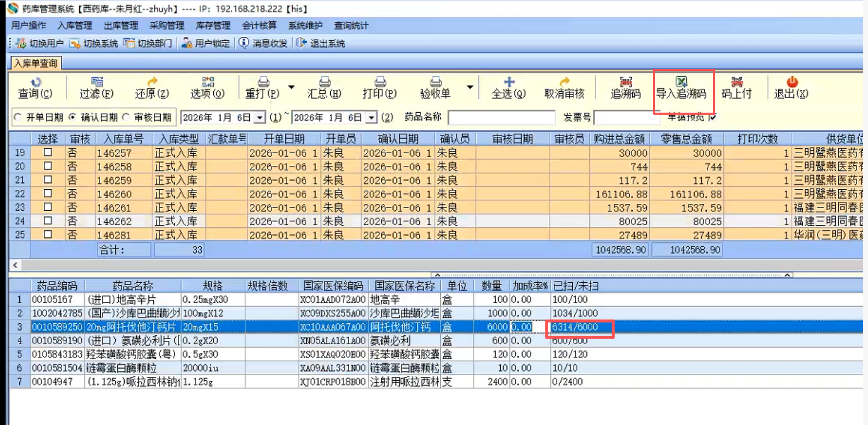This screenshot has width=868, height=425.
Task: Click the horizontal scrollbar left arrow
Action: (15, 265)
